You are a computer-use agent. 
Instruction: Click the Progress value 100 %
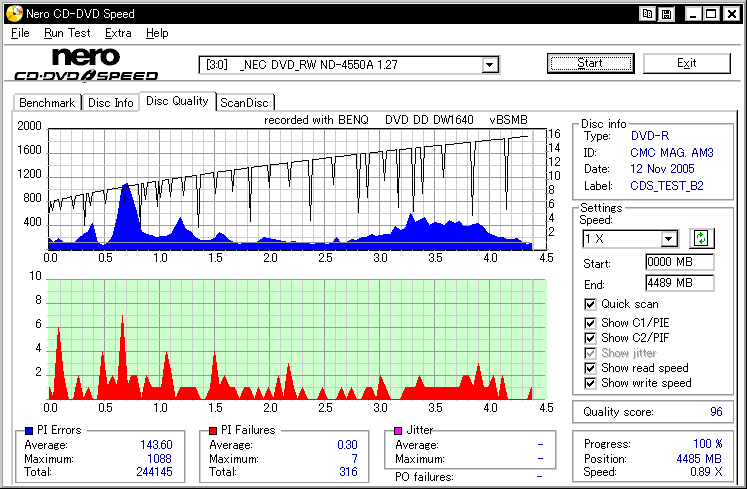click(x=707, y=444)
